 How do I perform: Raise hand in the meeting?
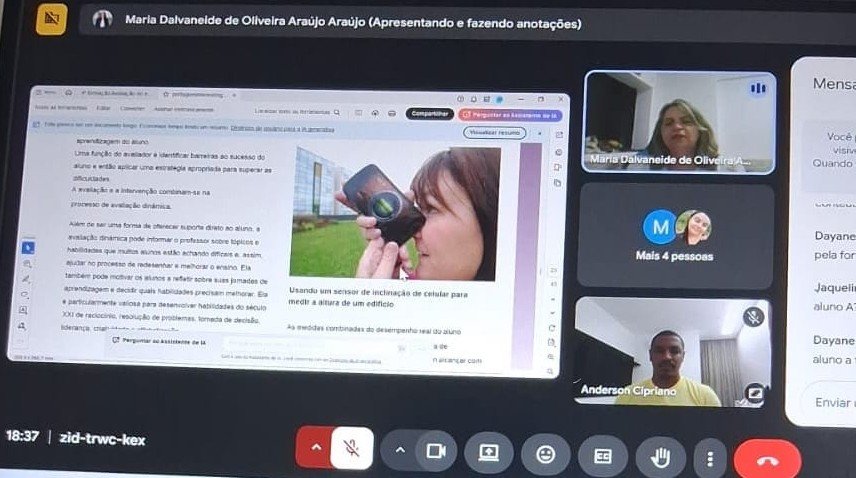coord(660,457)
